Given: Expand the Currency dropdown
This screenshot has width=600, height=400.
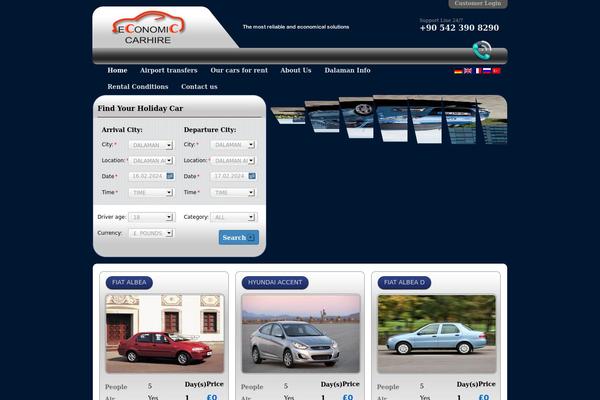Looking at the screenshot, I should point(152,233).
